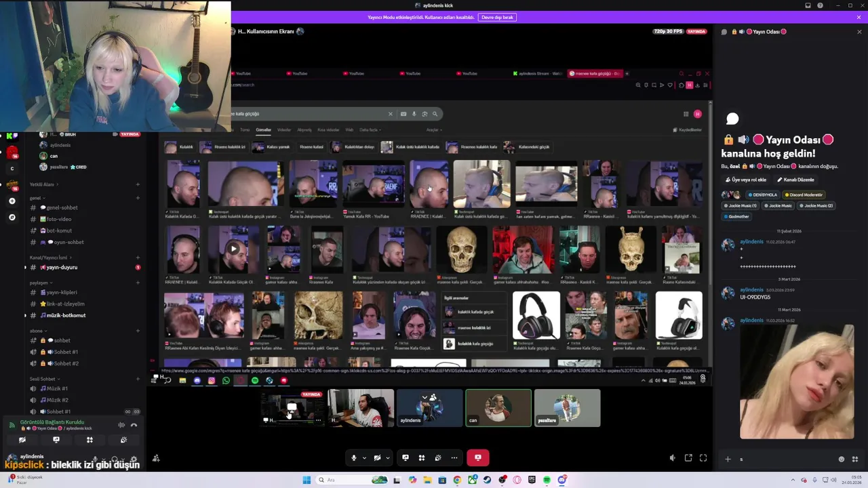The width and height of the screenshot is (868, 488).
Task: Select the pasaltura participant tile
Action: click(x=568, y=407)
